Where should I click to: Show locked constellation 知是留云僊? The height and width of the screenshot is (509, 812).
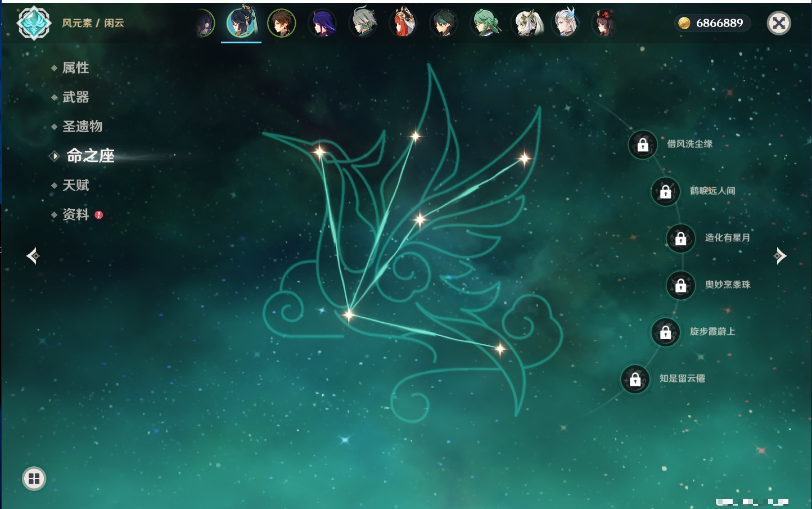pos(635,379)
